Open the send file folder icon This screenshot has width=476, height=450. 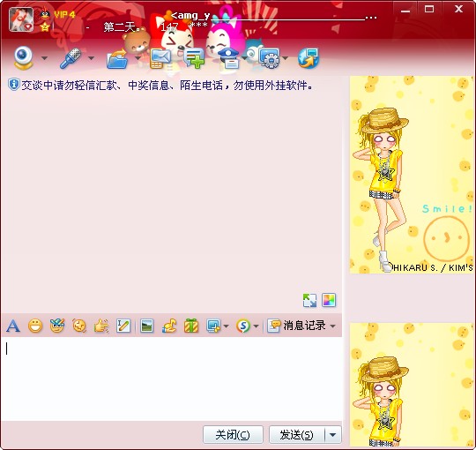(117, 58)
